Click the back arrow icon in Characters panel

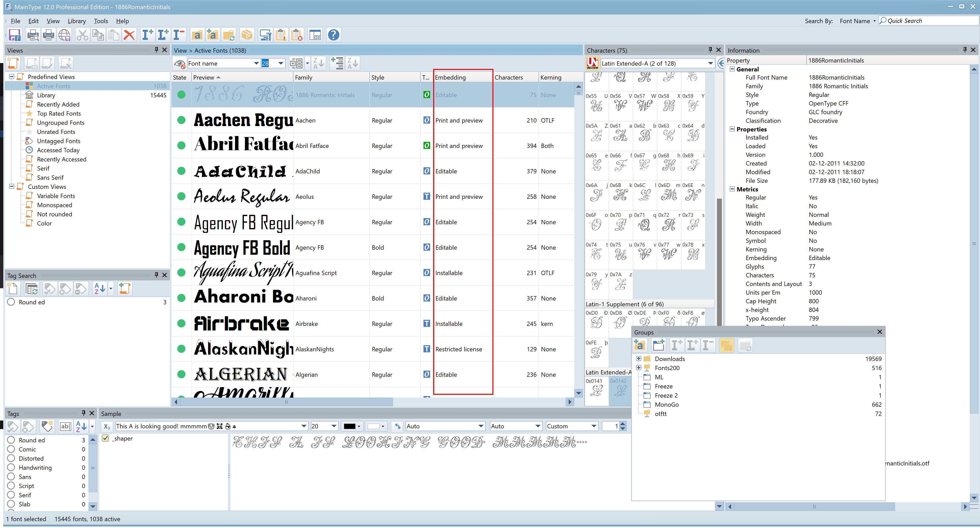click(x=721, y=63)
